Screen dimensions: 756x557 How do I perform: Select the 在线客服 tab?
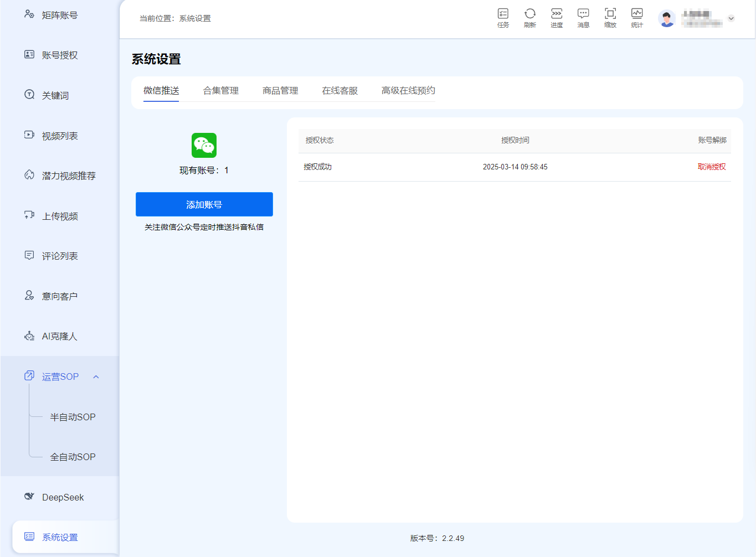[x=340, y=90]
